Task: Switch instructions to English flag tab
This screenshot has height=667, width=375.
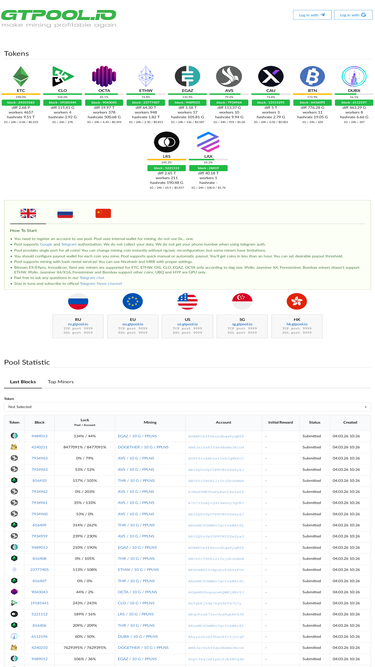Action: 28,214
